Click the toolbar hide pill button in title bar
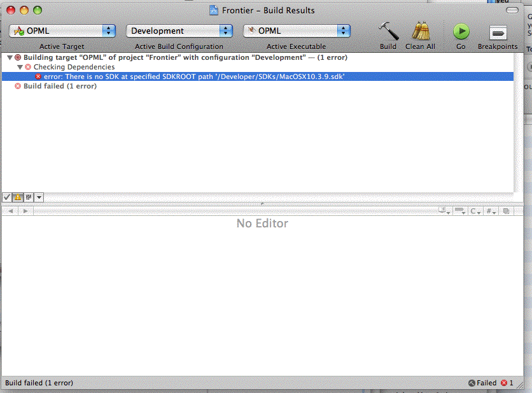Screen dimensions: 532x393 pos(512,10)
